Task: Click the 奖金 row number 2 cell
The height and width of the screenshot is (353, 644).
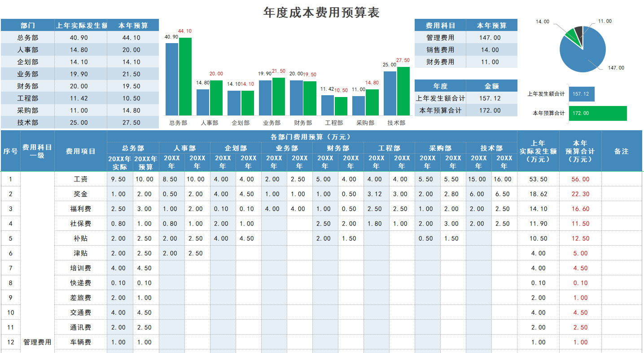Action: pos(11,193)
